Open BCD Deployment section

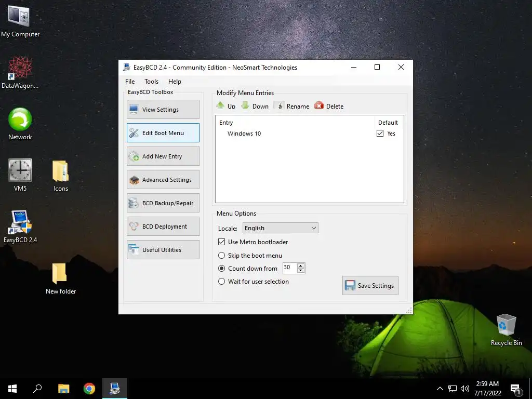(163, 227)
